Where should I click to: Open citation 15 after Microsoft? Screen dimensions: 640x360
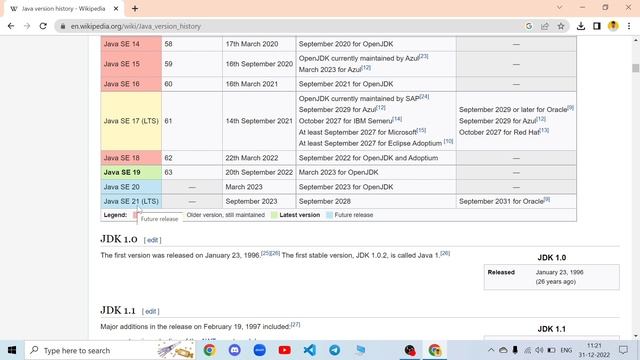[421, 130]
